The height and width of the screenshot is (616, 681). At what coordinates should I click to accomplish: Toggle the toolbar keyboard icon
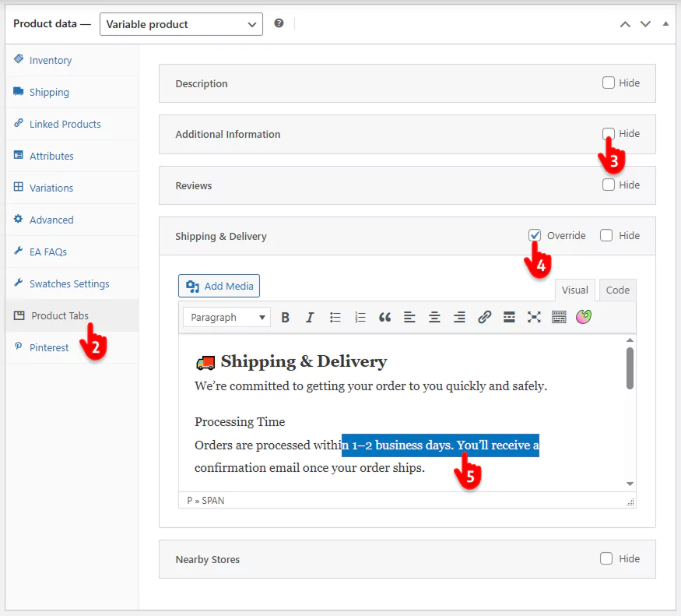point(559,318)
